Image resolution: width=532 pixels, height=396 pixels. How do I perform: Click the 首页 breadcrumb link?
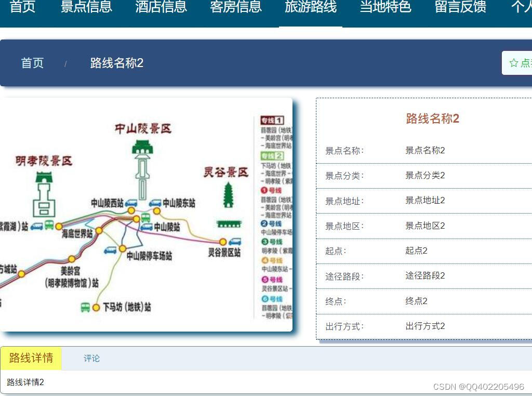(x=32, y=63)
